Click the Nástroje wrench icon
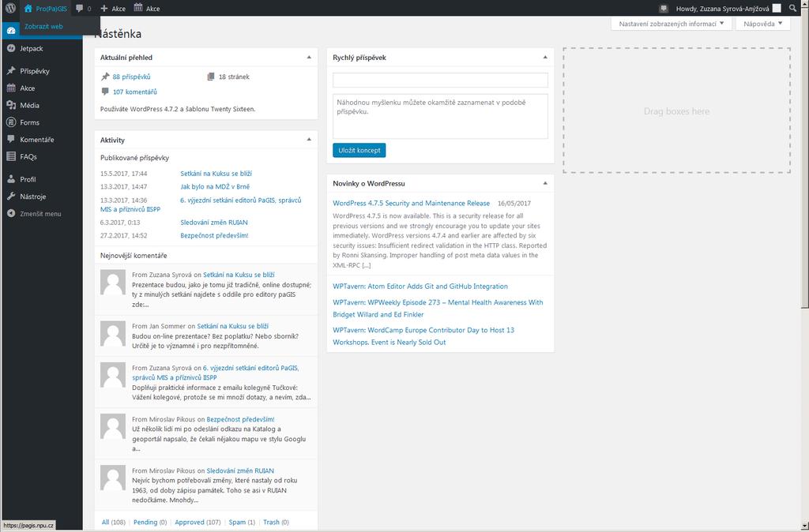Image resolution: width=809 pixels, height=532 pixels. [11, 197]
